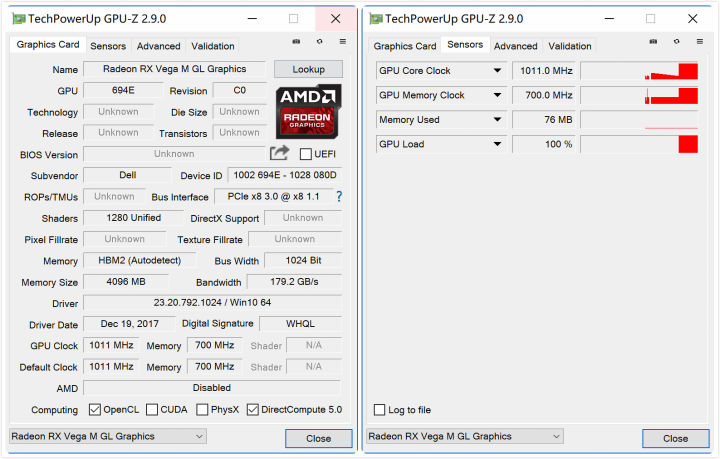Minimize the right GPU-Z Sensors window

pos(609,19)
